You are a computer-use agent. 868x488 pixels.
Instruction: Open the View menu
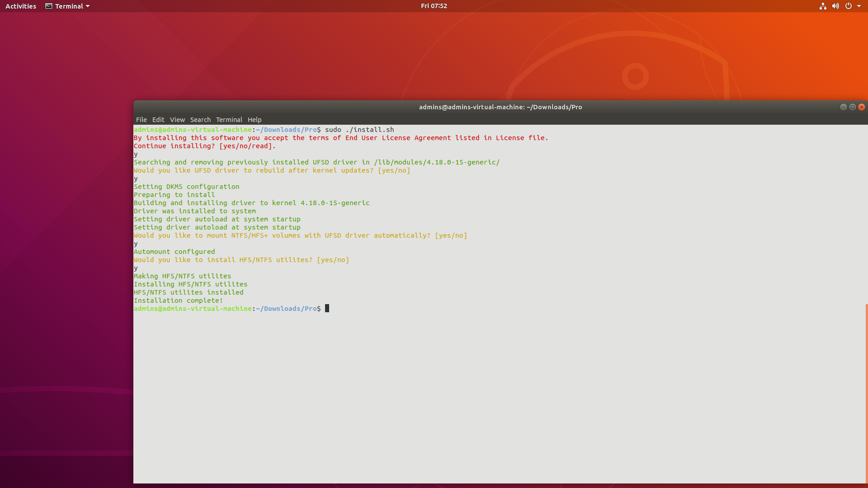177,120
